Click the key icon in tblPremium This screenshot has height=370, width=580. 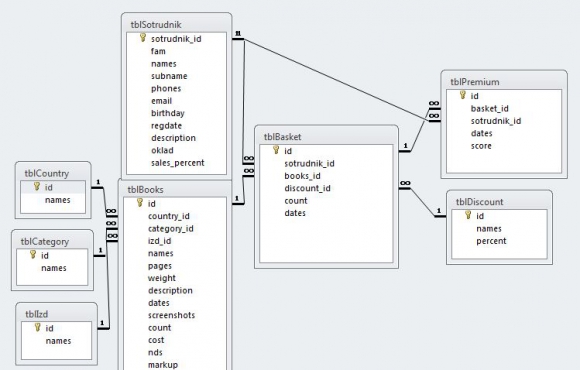coord(462,95)
